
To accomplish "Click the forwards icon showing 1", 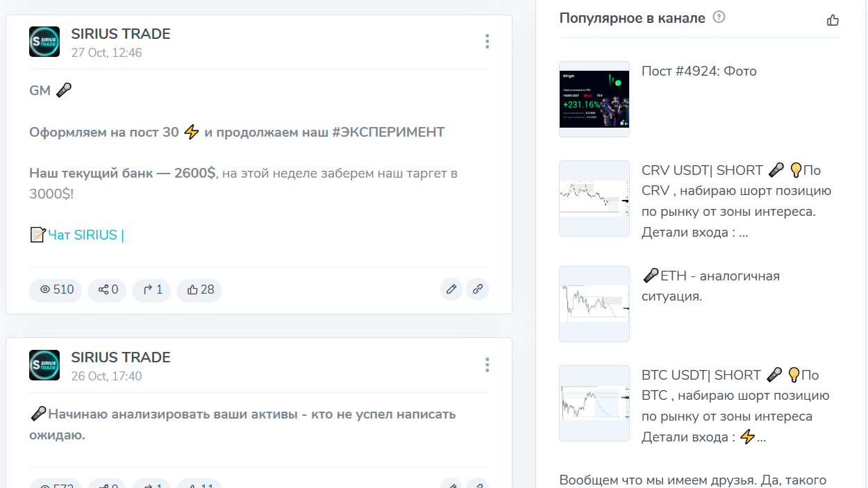I will pos(151,290).
